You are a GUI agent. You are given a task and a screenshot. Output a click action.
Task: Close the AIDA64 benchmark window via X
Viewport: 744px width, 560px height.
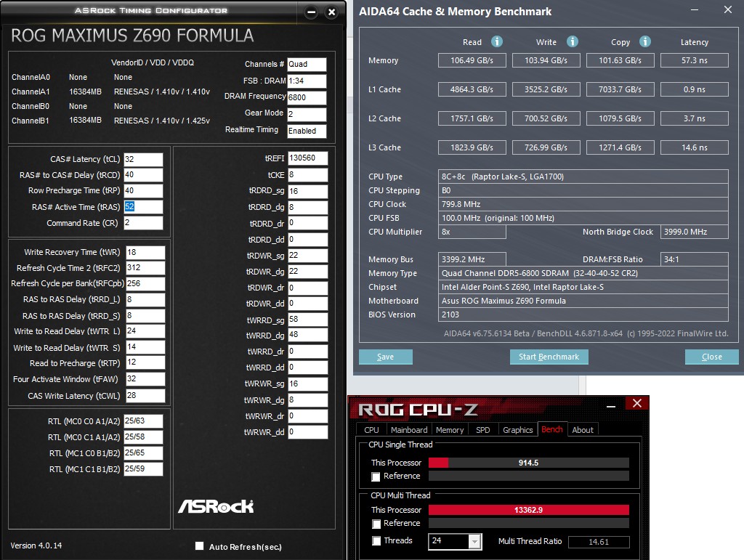tap(728, 9)
